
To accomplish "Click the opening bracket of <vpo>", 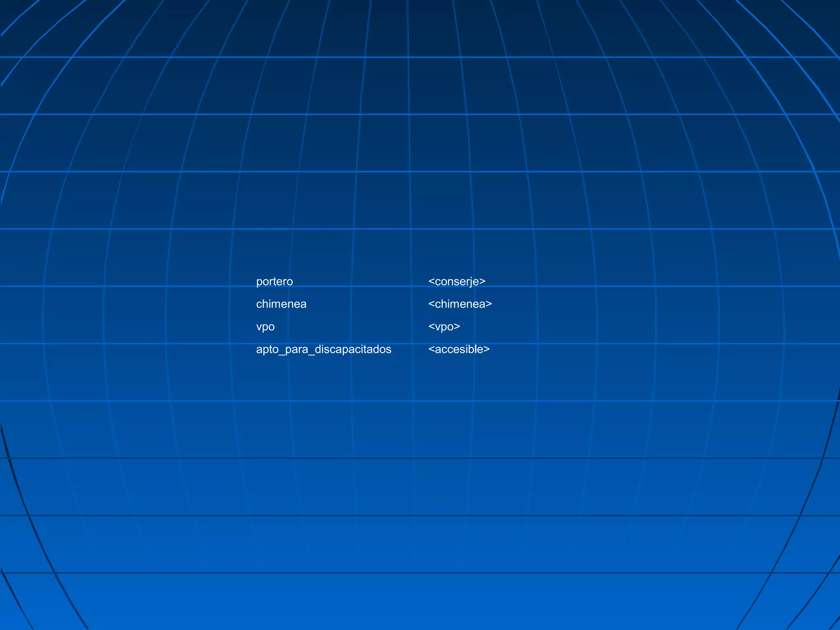I will coord(431,327).
